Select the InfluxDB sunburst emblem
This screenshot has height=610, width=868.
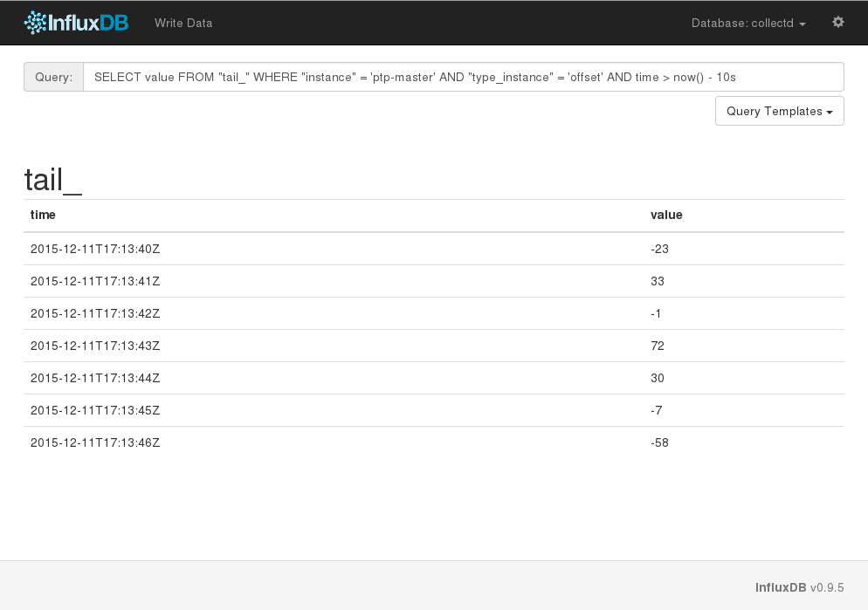33,23
